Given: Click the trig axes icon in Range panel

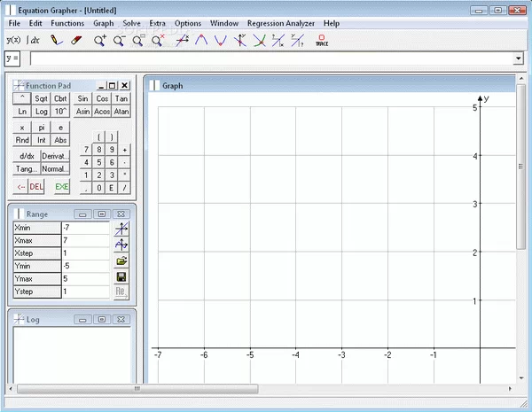Looking at the screenshot, I should (x=121, y=245).
